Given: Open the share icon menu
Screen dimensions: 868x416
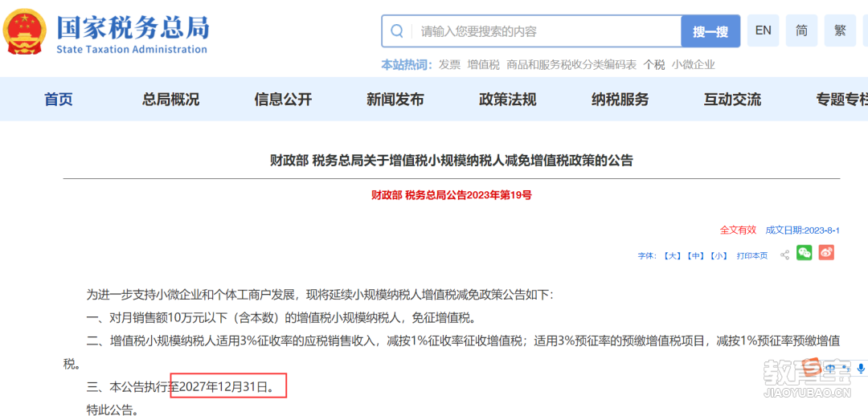Looking at the screenshot, I should 784,255.
